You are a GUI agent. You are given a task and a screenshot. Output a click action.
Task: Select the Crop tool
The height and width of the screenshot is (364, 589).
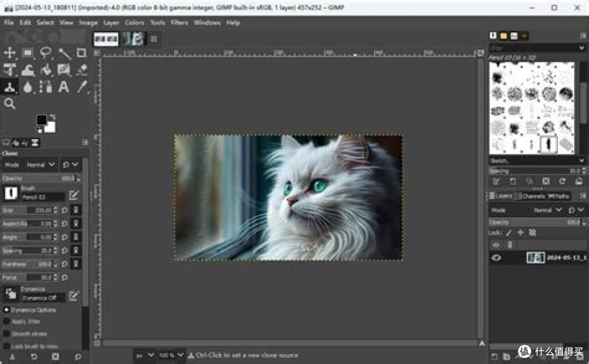pyautogui.click(x=81, y=52)
